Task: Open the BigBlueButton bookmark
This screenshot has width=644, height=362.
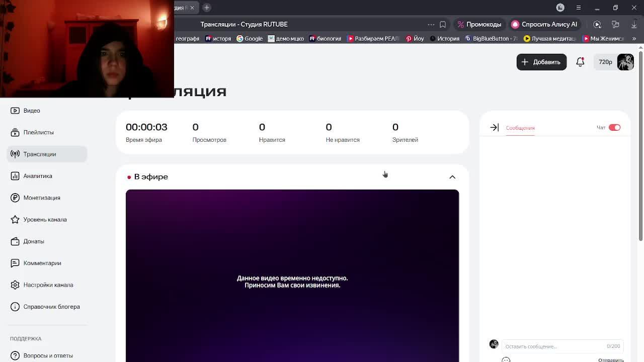Action: [491, 38]
